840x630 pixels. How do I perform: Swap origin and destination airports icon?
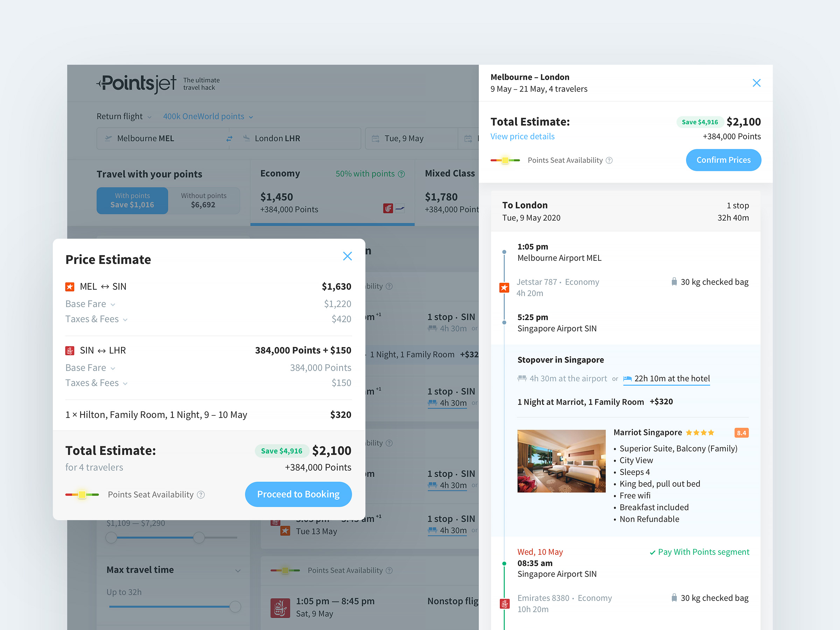pyautogui.click(x=229, y=139)
